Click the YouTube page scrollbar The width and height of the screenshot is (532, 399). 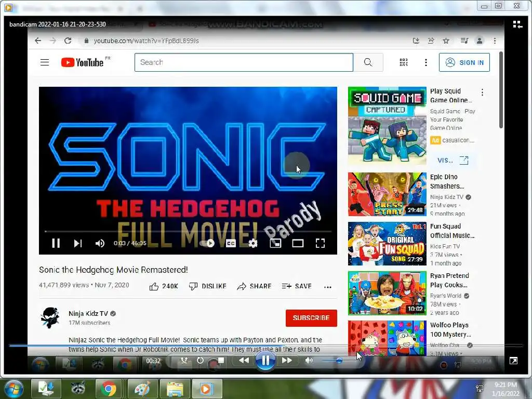point(501,90)
